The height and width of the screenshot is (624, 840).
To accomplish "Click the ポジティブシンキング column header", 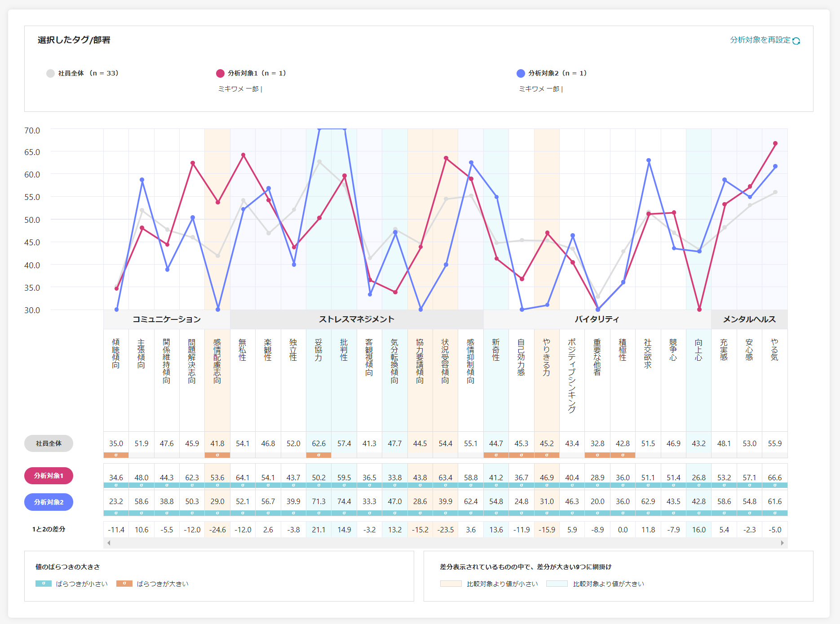I will pos(572,375).
